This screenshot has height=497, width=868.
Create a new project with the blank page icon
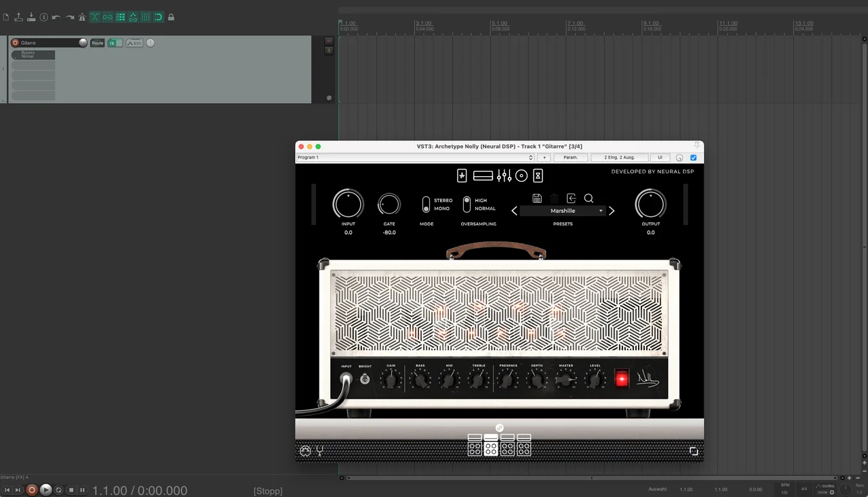tap(6, 17)
